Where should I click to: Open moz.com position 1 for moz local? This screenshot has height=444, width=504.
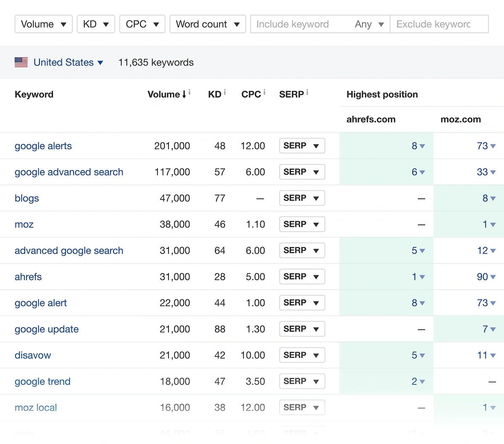(489, 407)
